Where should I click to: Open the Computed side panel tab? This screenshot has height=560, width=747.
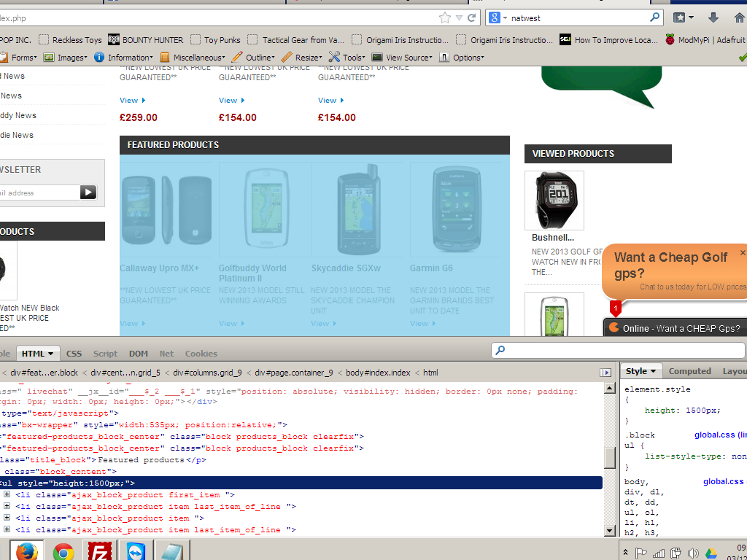point(689,371)
